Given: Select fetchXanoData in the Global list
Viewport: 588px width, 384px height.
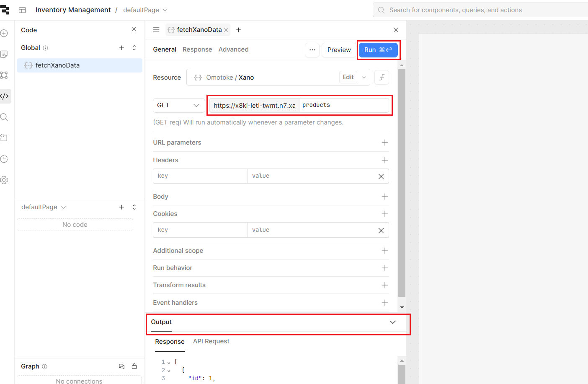Looking at the screenshot, I should click(x=80, y=65).
